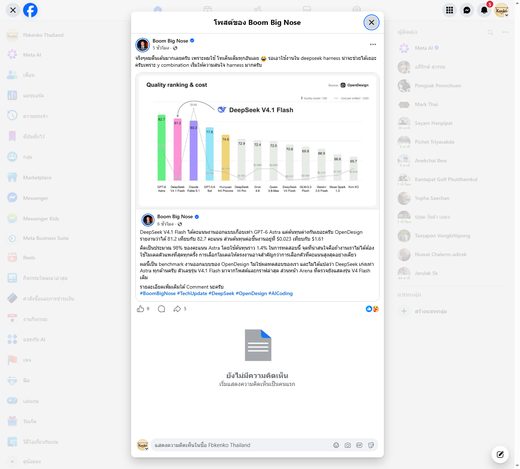This screenshot has width=520, height=469.
Task: Click the GIF icon in the comment box
Action: coord(359,445)
